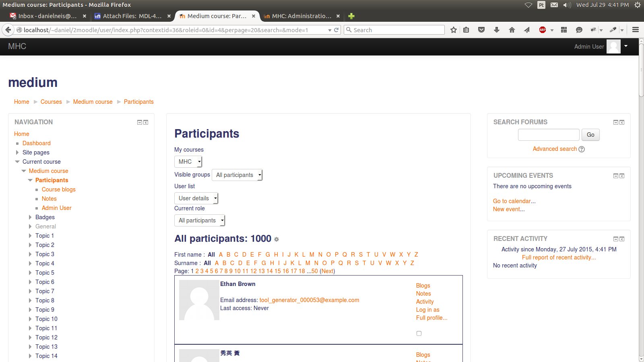Click the send paper-plane toolbar icon
This screenshot has height=362, width=644.
pyautogui.click(x=527, y=30)
